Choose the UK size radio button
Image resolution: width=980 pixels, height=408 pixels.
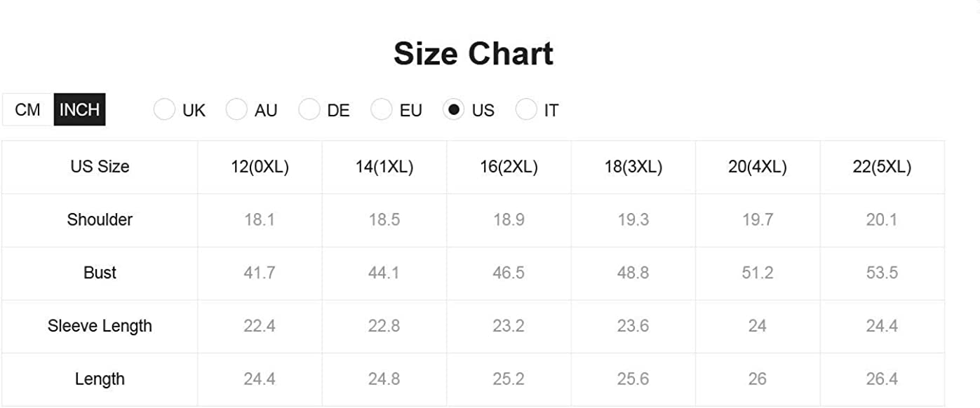(164, 110)
